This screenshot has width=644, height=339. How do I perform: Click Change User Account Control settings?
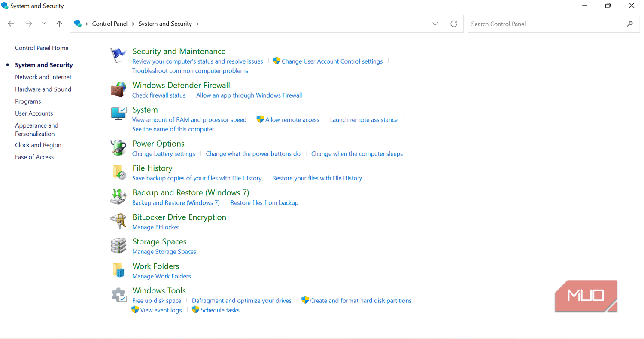(x=332, y=61)
